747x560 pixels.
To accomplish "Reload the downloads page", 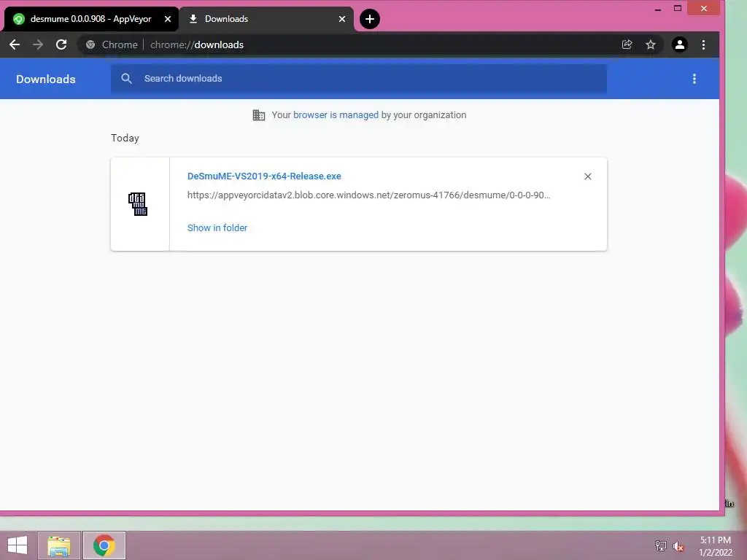I will pyautogui.click(x=61, y=44).
